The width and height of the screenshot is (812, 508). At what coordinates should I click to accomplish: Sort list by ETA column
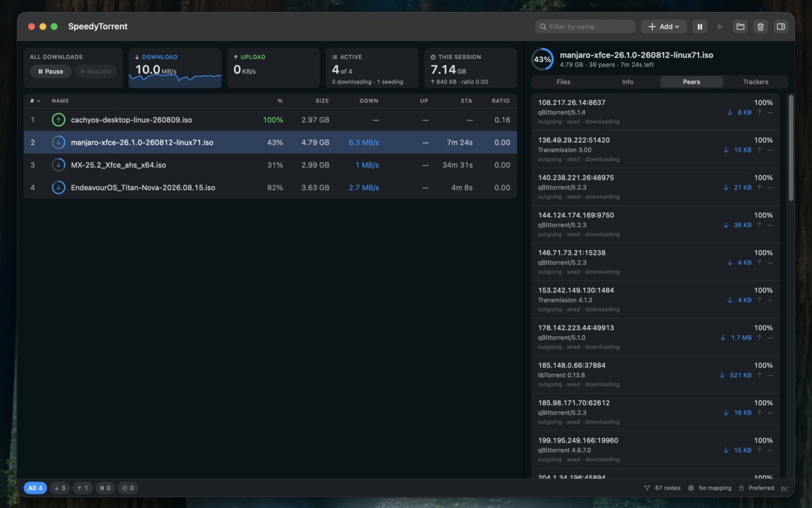tap(466, 101)
